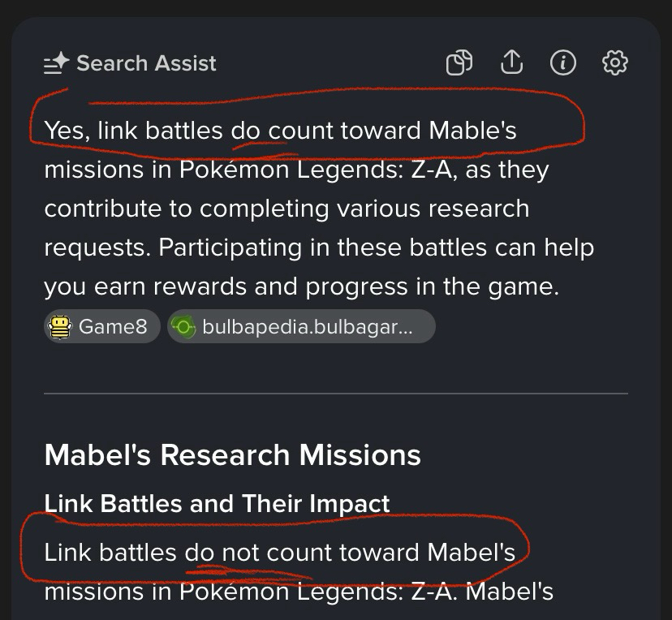The image size is (672, 620).
Task: Click the "Link battles do not count" line
Action: coord(279,552)
